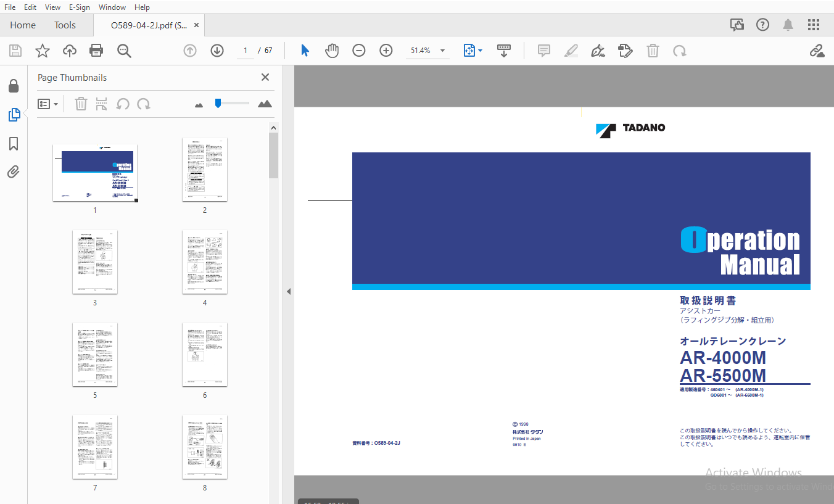Select the O589-04-2J.pdf document tab
Viewport: 834px width, 504px height.
tap(149, 25)
